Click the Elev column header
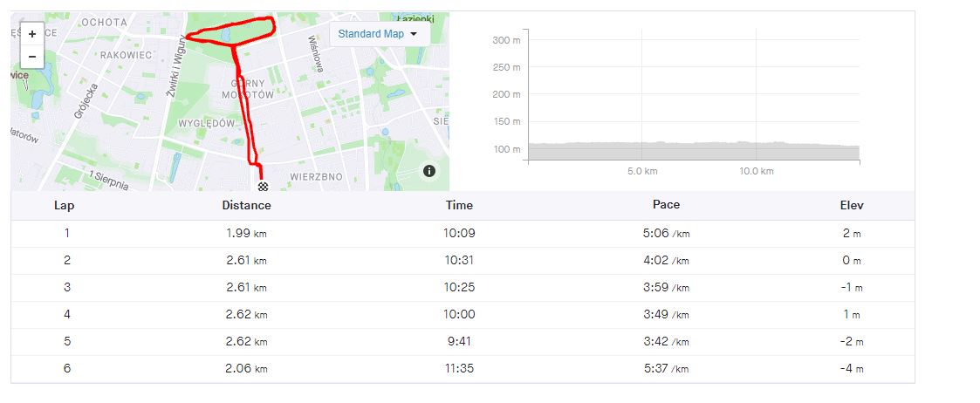 (852, 205)
